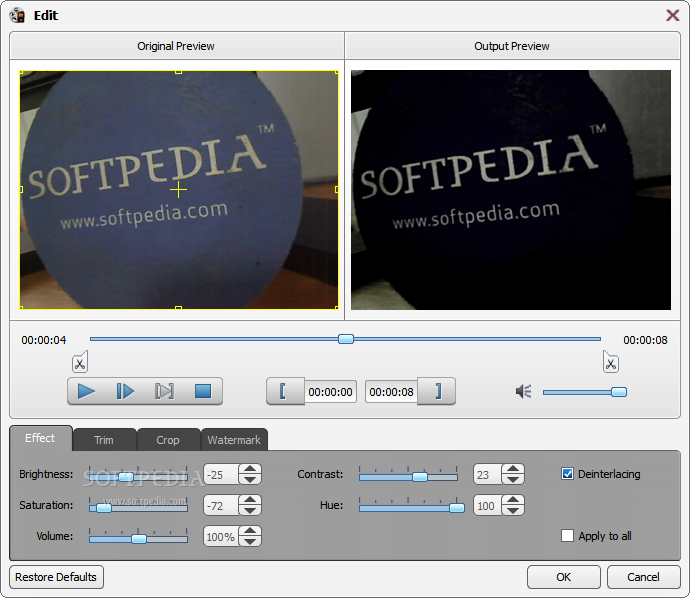Image resolution: width=690 pixels, height=598 pixels.
Task: Set trim start with left bracket button
Action: coord(285,391)
